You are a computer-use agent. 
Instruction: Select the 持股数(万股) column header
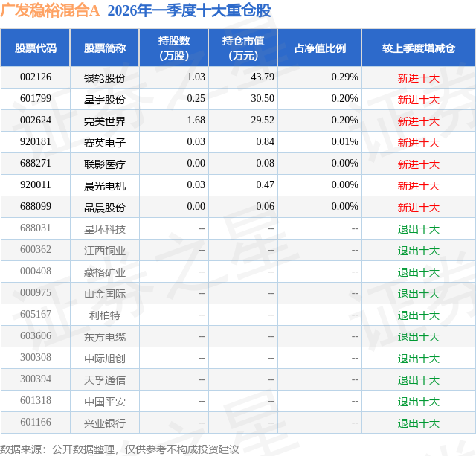coord(174,48)
